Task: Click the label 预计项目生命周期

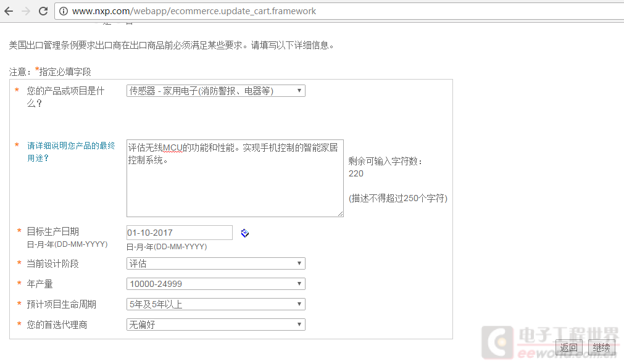Action: click(61, 304)
